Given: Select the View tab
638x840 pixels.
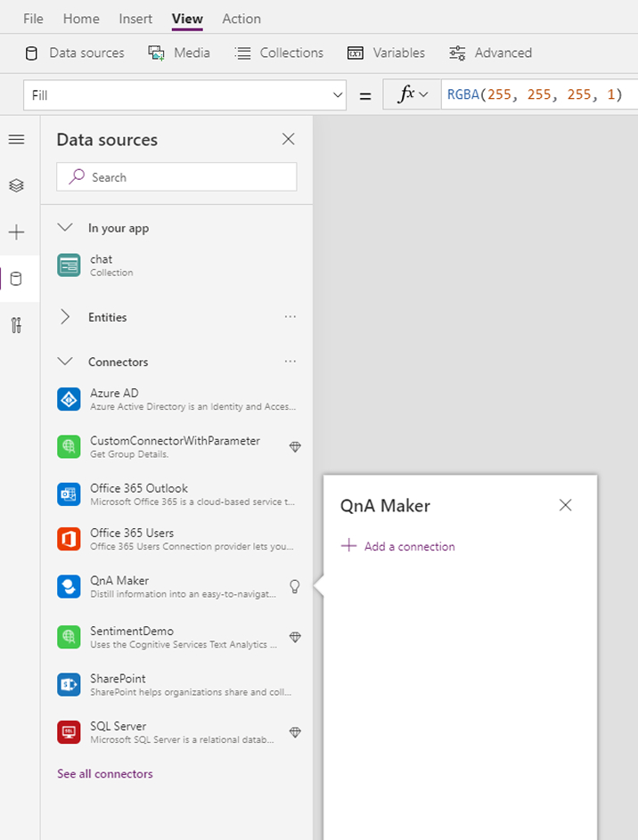Looking at the screenshot, I should 187,19.
